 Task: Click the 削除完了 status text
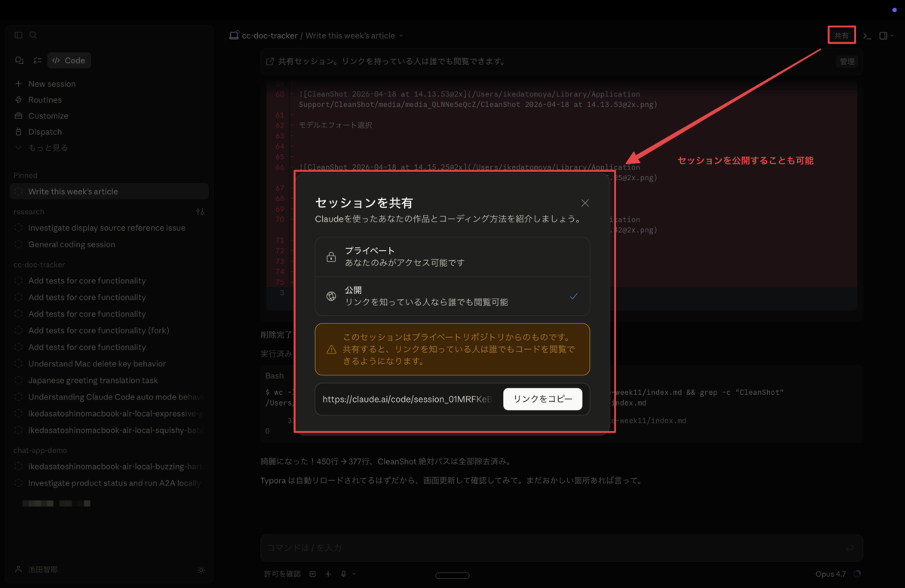click(x=277, y=334)
